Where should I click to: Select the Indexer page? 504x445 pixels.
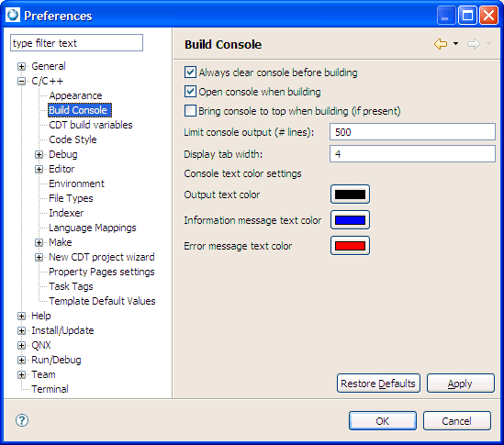click(x=66, y=213)
